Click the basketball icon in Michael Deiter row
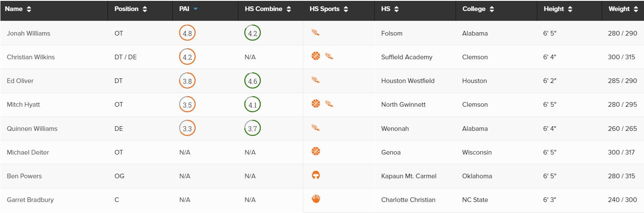Image resolution: width=644 pixels, height=213 pixels. pyautogui.click(x=315, y=151)
